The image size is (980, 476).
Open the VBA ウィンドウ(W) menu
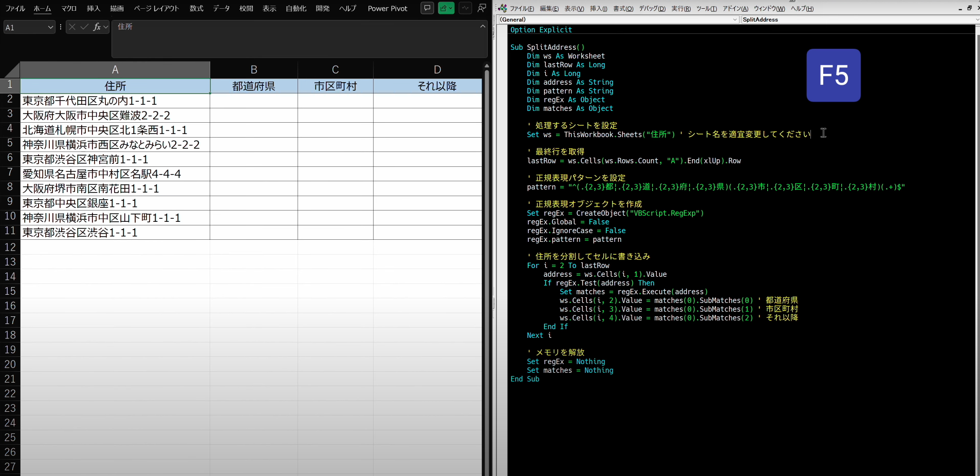[x=769, y=9]
